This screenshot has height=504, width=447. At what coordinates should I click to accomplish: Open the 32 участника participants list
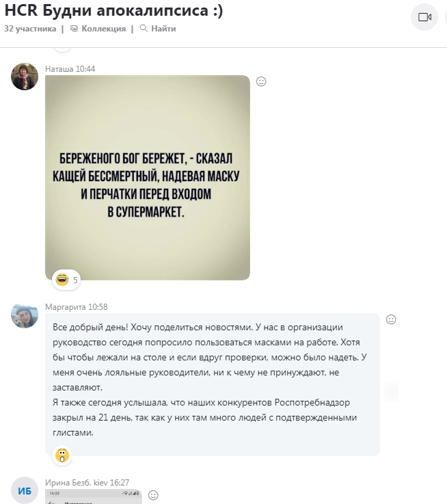point(30,29)
